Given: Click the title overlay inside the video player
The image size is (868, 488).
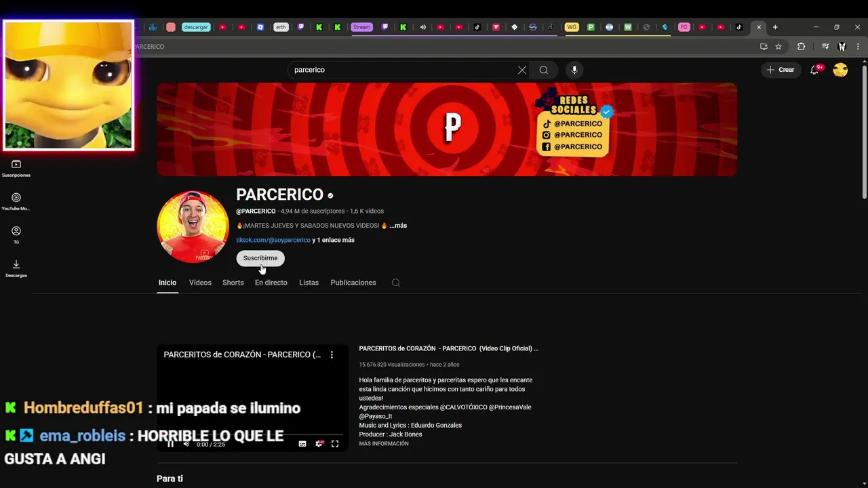Looking at the screenshot, I should (242, 354).
